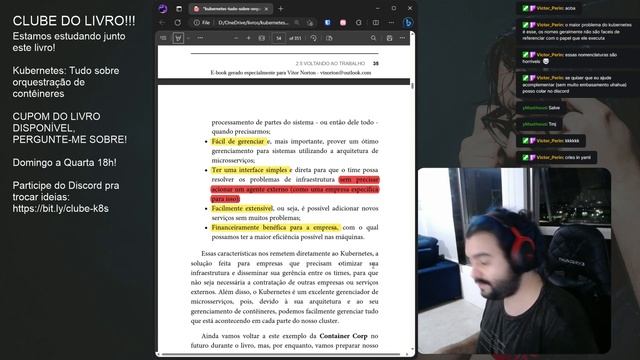View the File site info badge

(x=202, y=23)
